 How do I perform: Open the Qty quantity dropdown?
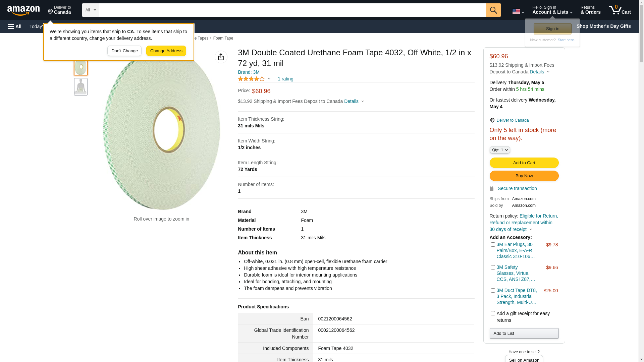[x=499, y=150]
